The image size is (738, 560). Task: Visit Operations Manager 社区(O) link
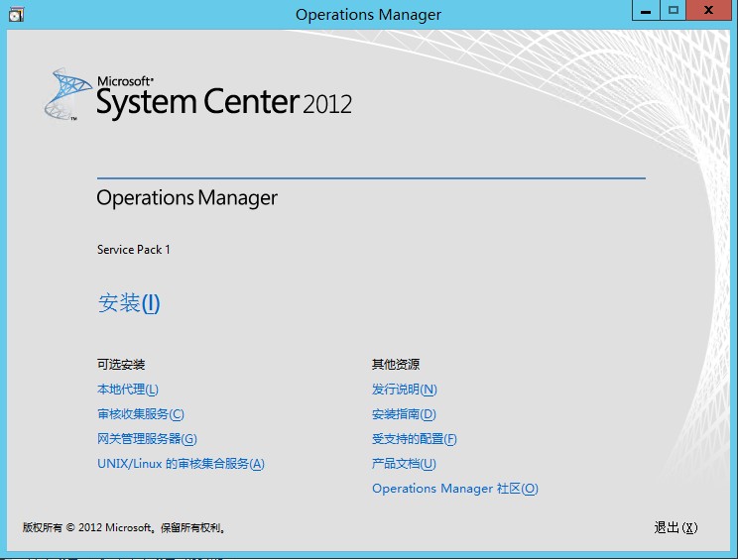pos(454,489)
